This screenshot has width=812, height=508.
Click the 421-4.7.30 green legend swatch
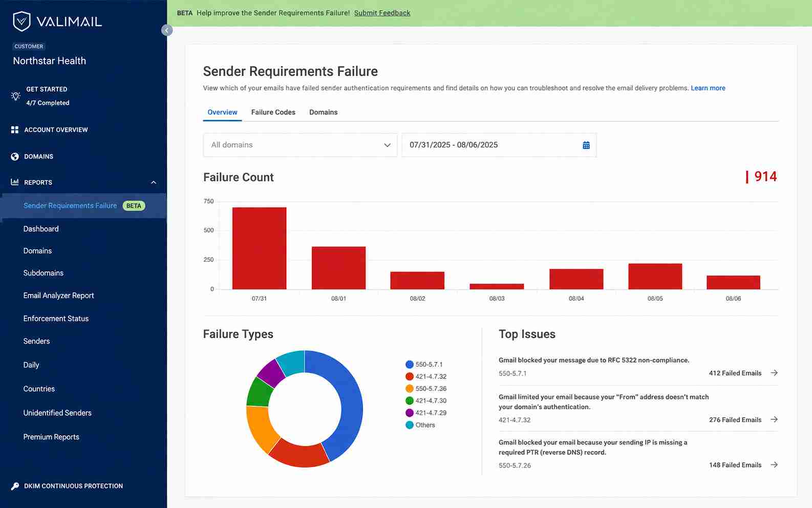pos(410,401)
